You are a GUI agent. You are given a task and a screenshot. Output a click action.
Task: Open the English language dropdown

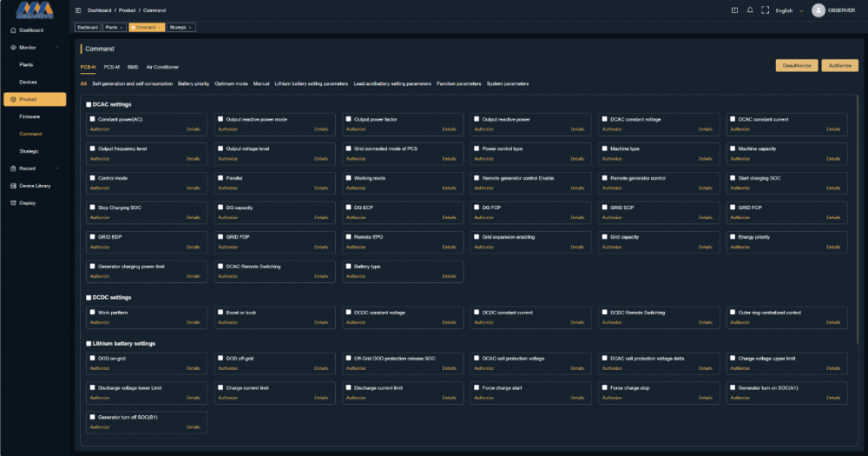tap(787, 10)
